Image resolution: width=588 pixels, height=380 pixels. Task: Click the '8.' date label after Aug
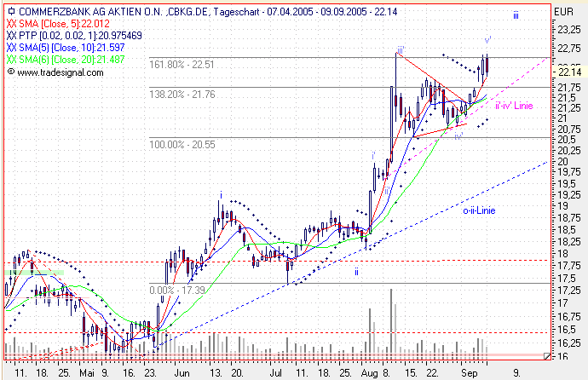click(x=386, y=373)
